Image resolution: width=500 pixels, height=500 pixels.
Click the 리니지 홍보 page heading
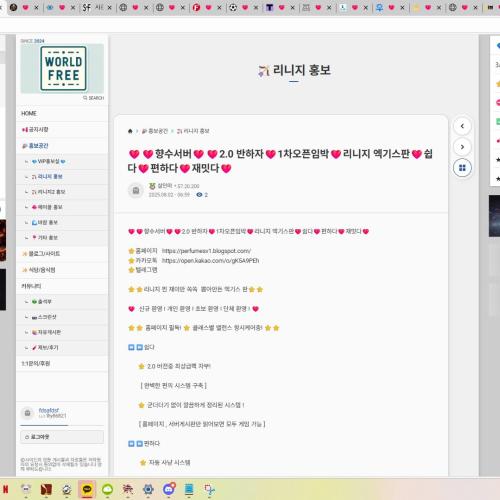click(294, 70)
